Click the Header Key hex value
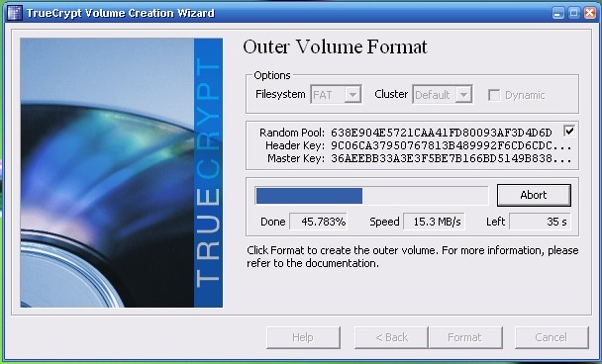Screen dimensions: 602x364 click(x=451, y=145)
